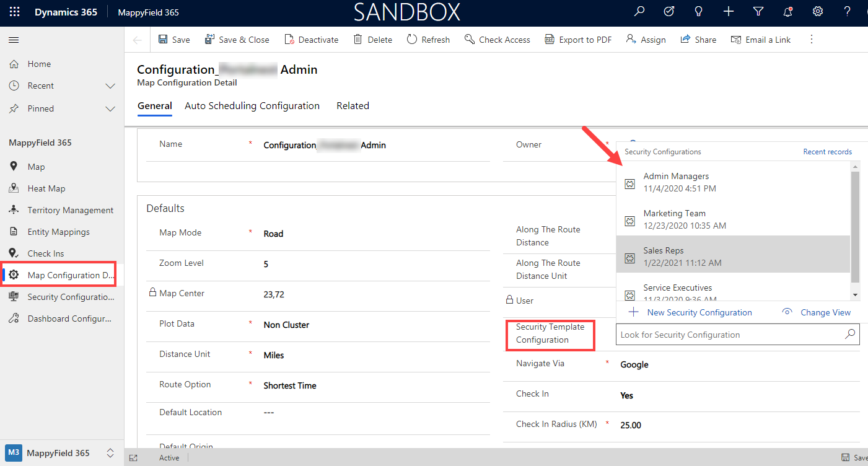Screen dimensions: 868x466
Task: Open the more commands overflow menu
Action: (812, 40)
